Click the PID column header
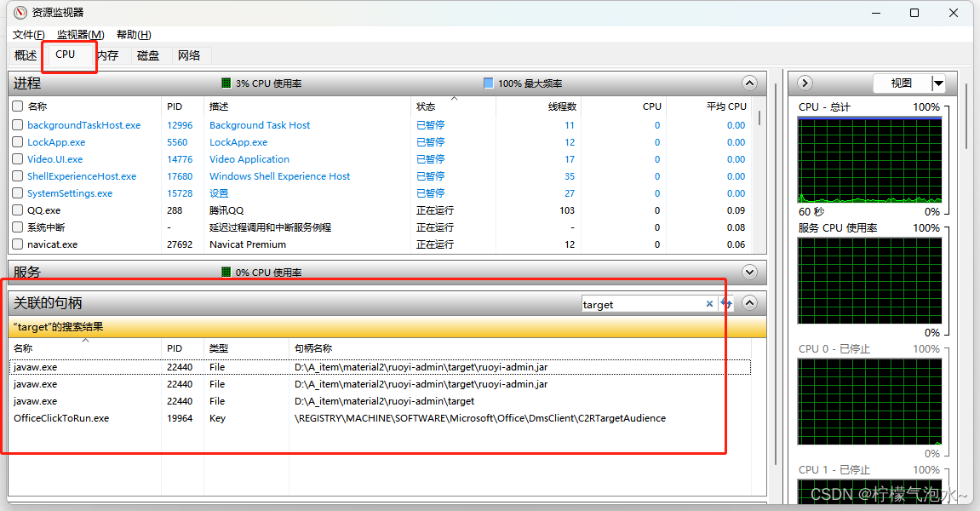This screenshot has height=511, width=980. coord(174,106)
